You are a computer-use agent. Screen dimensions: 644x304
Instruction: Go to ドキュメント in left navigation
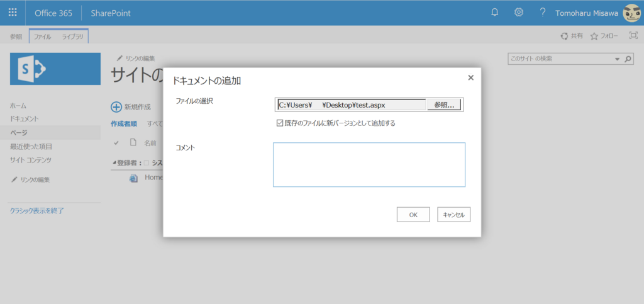tap(25, 119)
